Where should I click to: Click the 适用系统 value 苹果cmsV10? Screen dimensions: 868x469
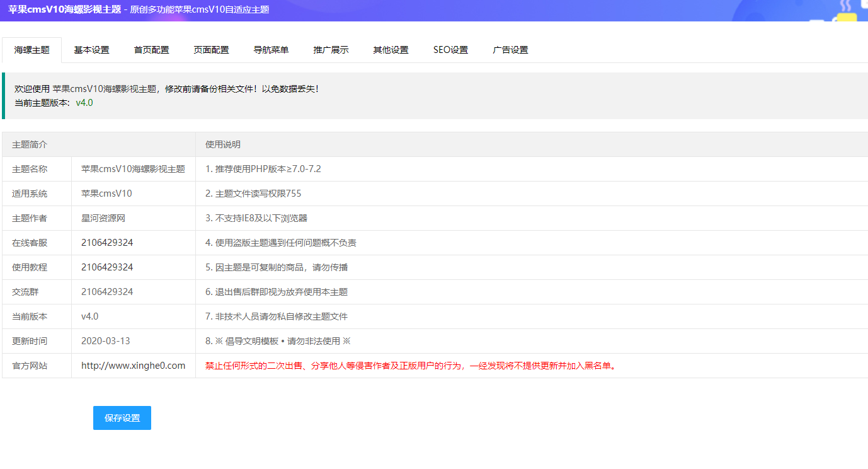coord(106,194)
